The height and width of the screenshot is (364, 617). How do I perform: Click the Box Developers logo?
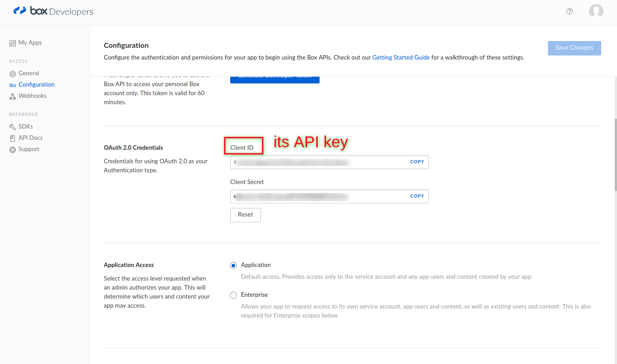click(53, 11)
